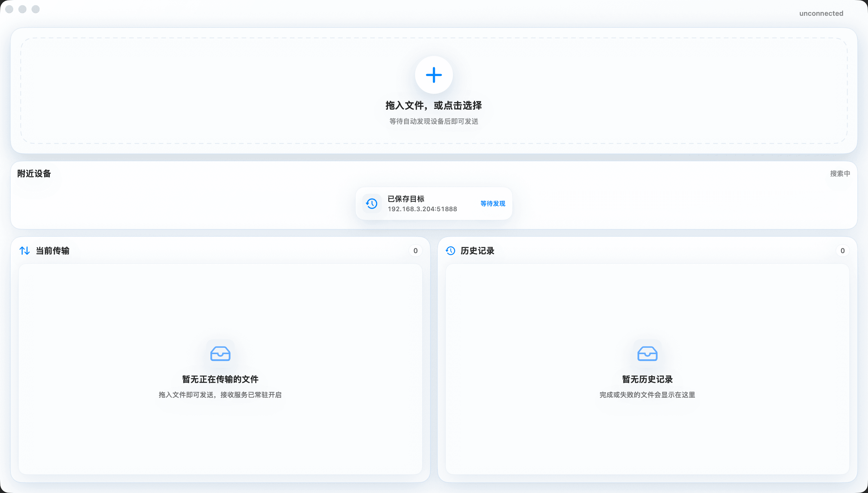Click the 附近设备 section title
868x493 pixels.
[34, 173]
